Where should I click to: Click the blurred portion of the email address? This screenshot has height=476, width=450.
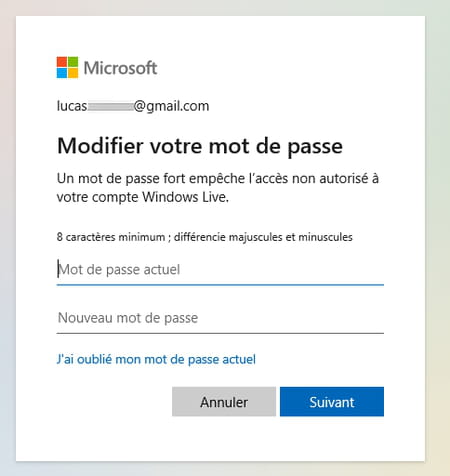click(110, 107)
